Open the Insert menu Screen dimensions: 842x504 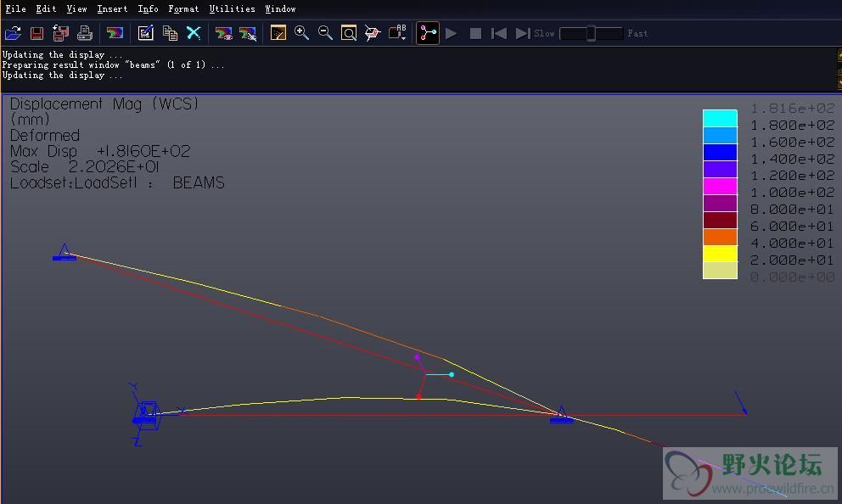pos(112,8)
